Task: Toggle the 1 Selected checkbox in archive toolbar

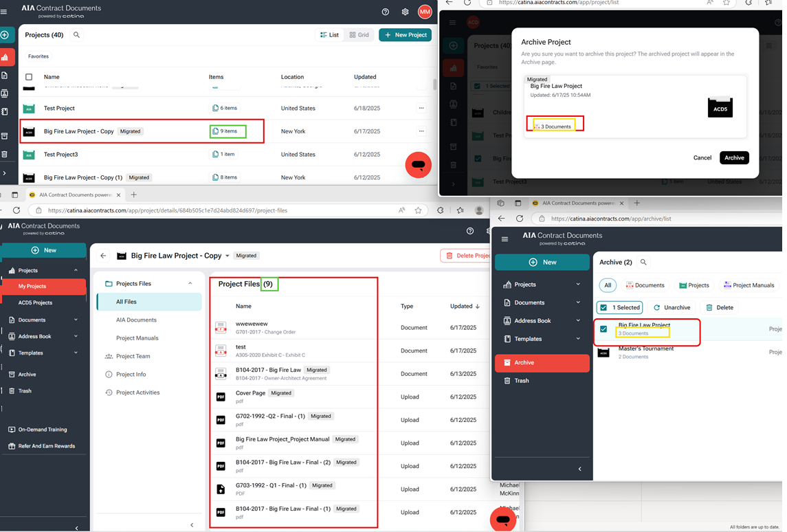Action: pyautogui.click(x=603, y=307)
